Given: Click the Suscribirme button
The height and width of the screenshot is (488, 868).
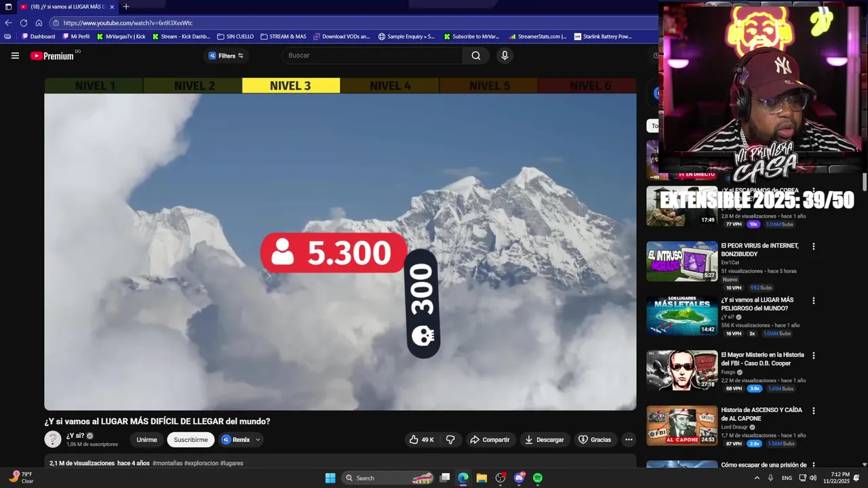Looking at the screenshot, I should click(x=191, y=440).
